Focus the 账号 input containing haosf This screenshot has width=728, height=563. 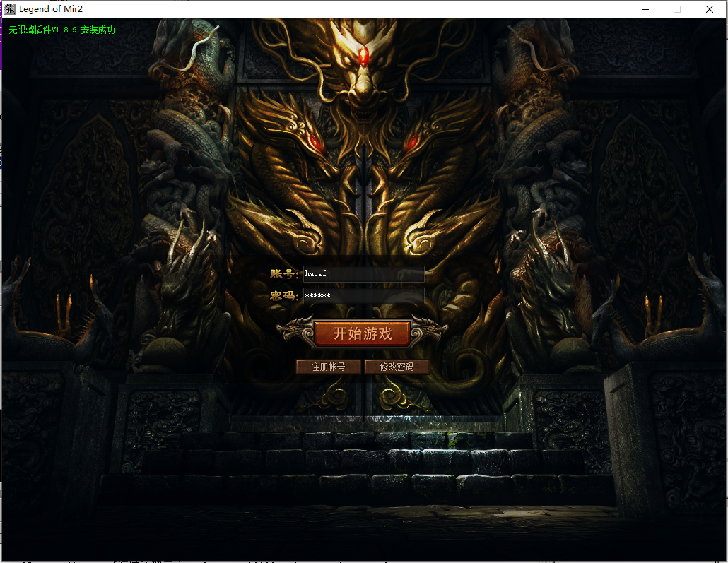click(x=363, y=274)
